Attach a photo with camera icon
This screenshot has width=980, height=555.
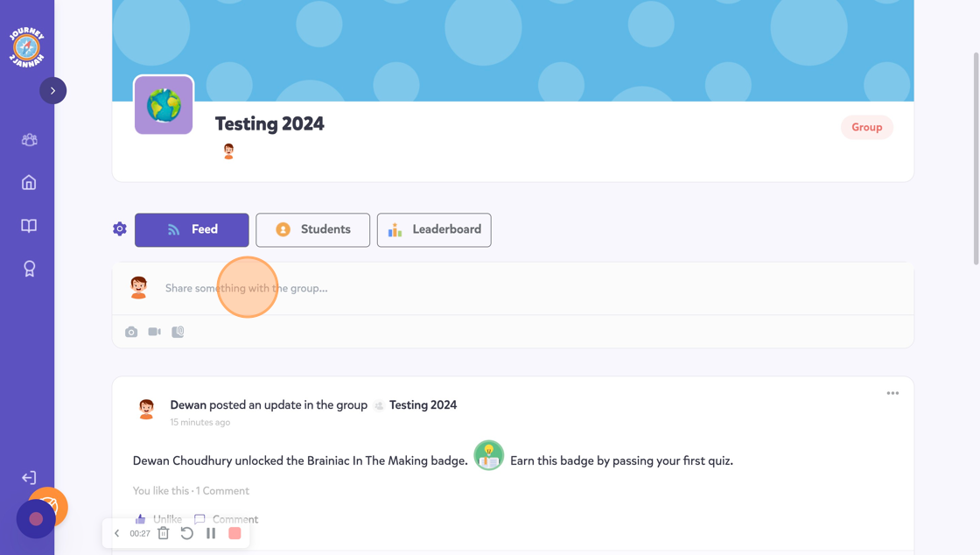click(131, 332)
